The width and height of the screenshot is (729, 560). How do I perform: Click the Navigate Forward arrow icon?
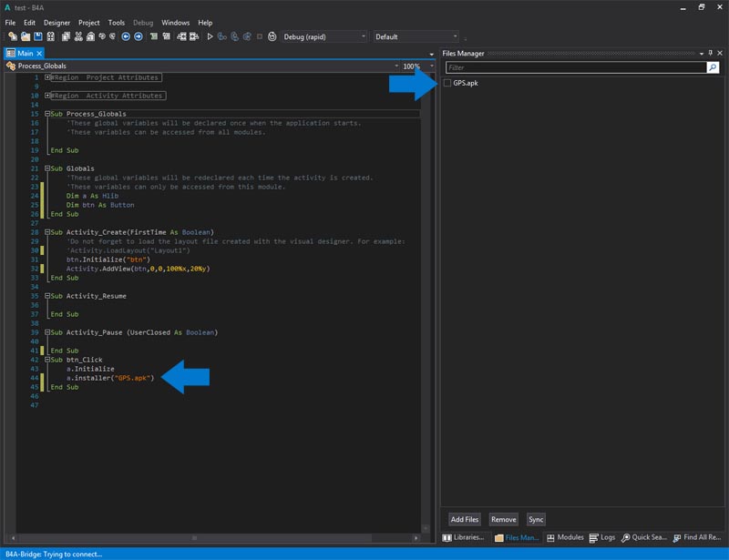tap(138, 36)
